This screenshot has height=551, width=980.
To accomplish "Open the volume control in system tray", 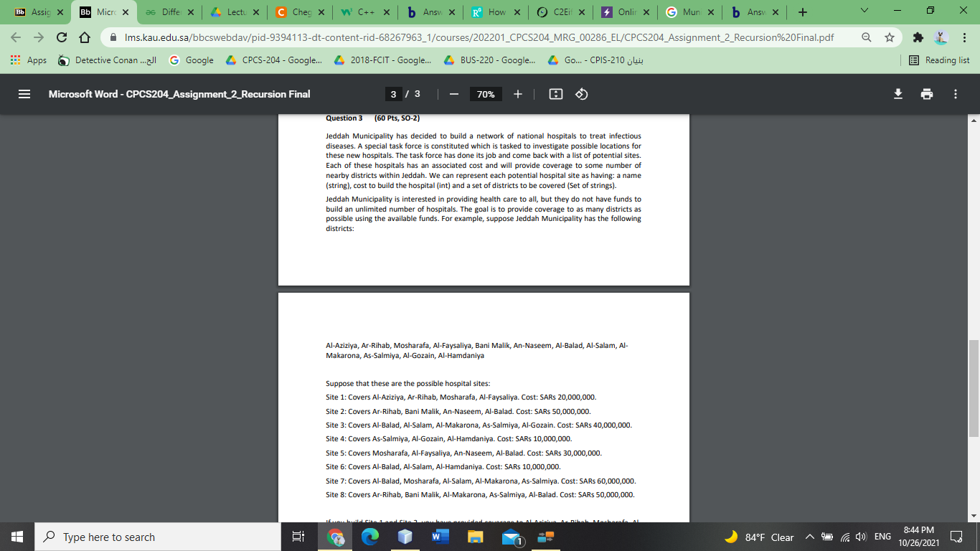I will (860, 537).
